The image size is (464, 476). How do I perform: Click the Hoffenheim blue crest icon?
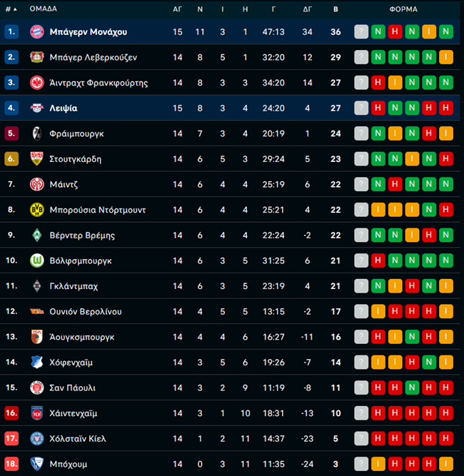pos(36,362)
